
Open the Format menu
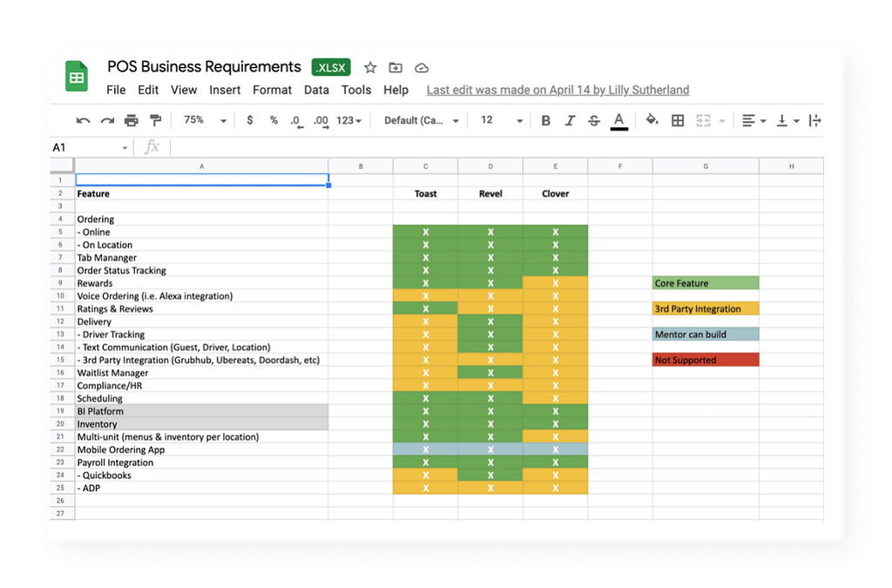(x=272, y=90)
